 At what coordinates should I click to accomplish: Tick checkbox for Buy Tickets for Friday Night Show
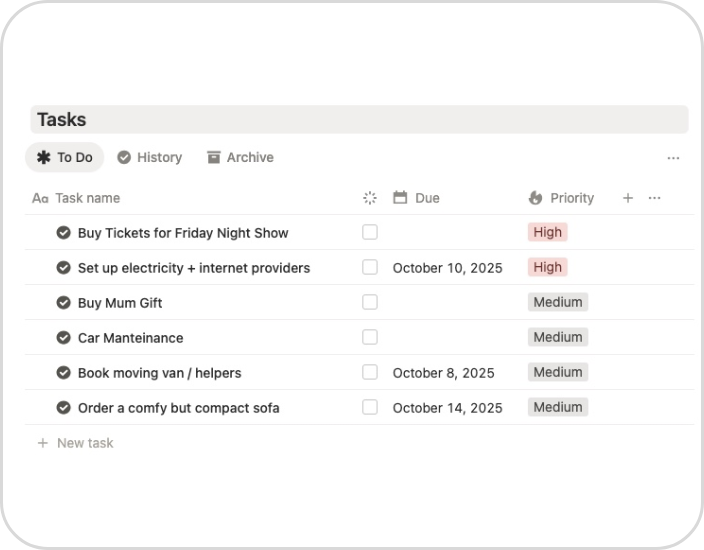tap(370, 232)
